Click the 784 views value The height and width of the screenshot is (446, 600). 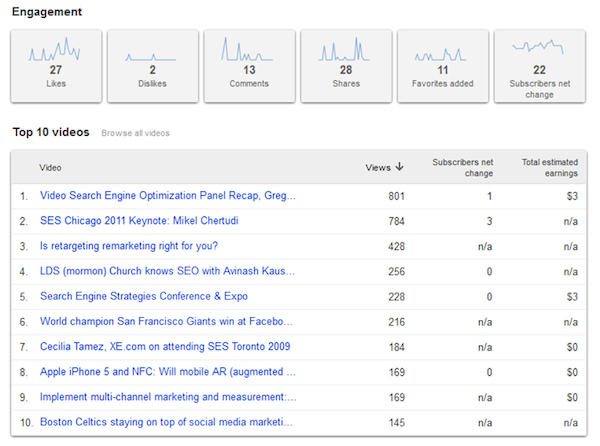[396, 221]
